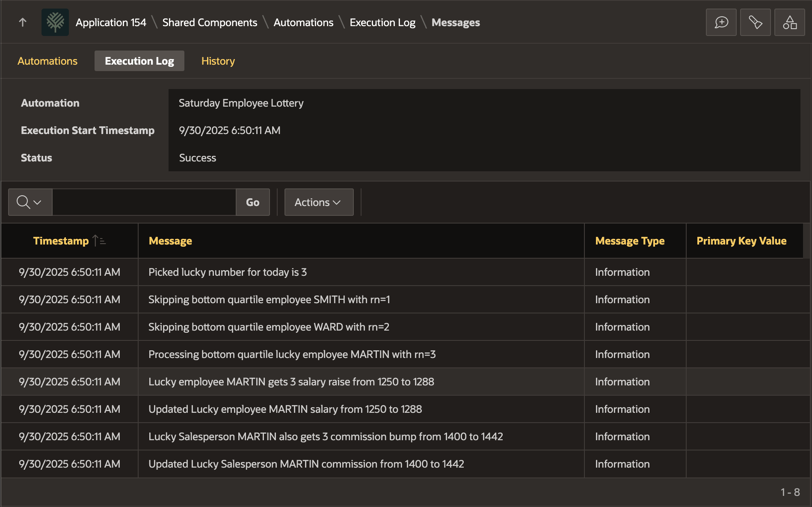Focus the report search input field
Screen dimensions: 812x507
pos(144,202)
